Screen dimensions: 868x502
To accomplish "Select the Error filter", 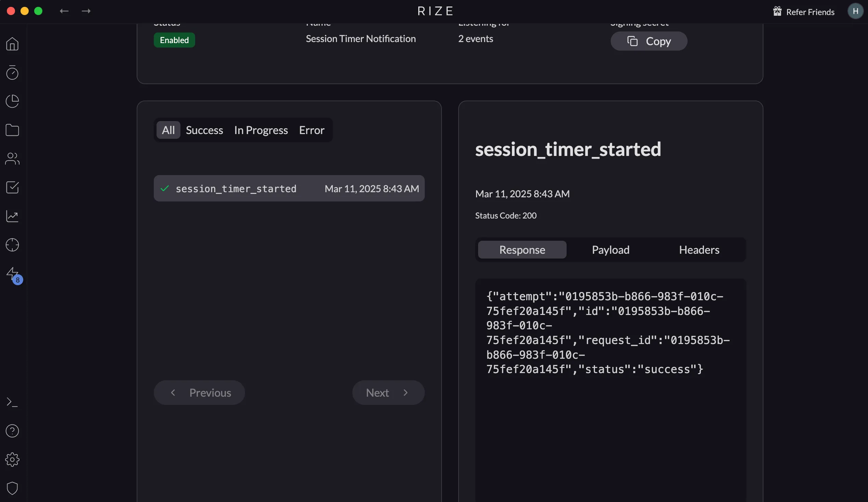I will click(311, 130).
